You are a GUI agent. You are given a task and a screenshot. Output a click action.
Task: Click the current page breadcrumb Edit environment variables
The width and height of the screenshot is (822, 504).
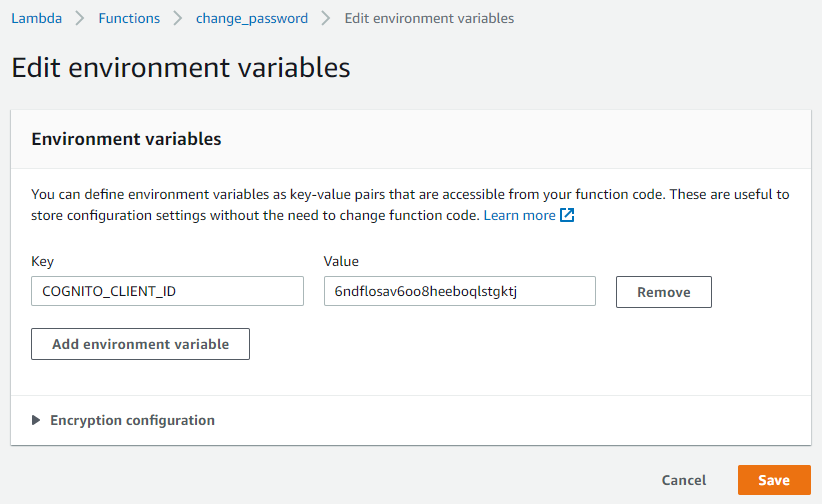point(429,18)
